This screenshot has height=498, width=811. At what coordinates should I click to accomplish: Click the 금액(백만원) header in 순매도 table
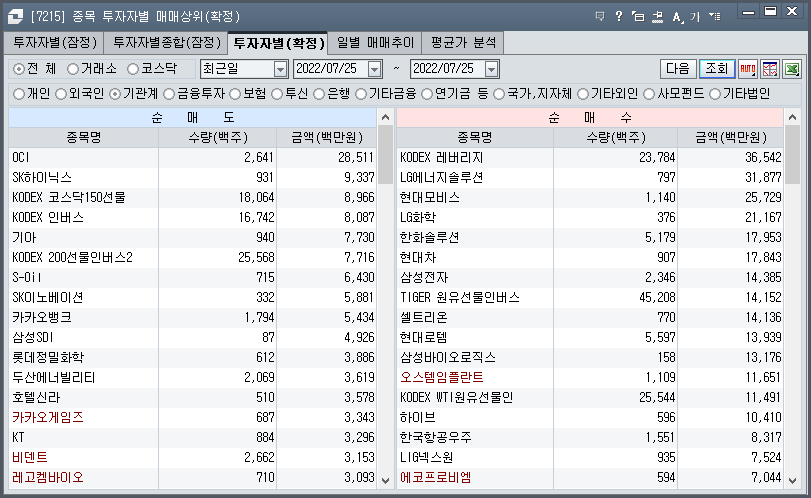pyautogui.click(x=326, y=138)
